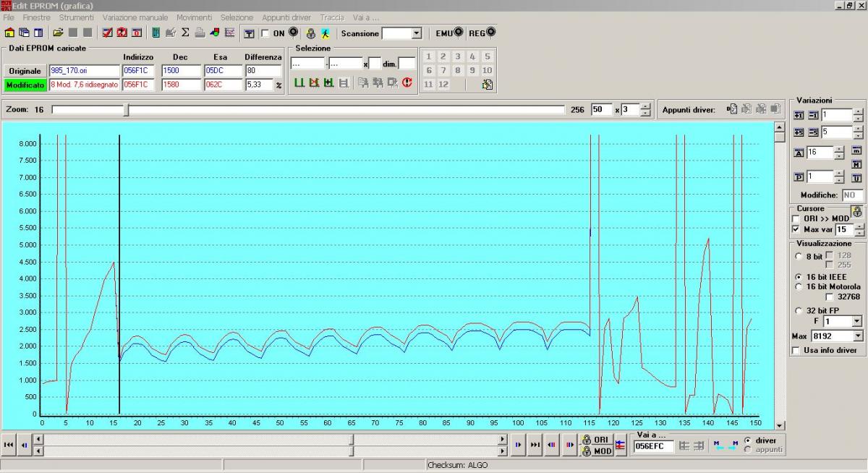Click the red circular reset selection icon
The height and width of the screenshot is (473, 868).
pyautogui.click(x=407, y=82)
